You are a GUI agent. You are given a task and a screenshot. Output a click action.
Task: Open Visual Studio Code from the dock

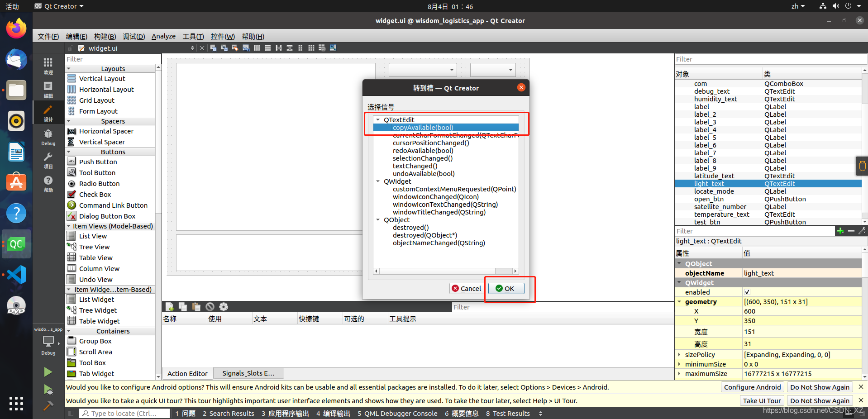click(16, 275)
